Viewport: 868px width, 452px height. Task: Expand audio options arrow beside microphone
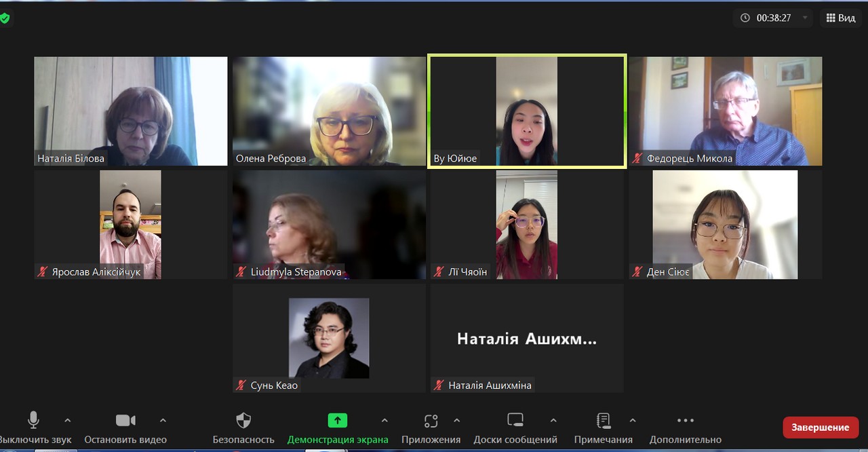[67, 421]
